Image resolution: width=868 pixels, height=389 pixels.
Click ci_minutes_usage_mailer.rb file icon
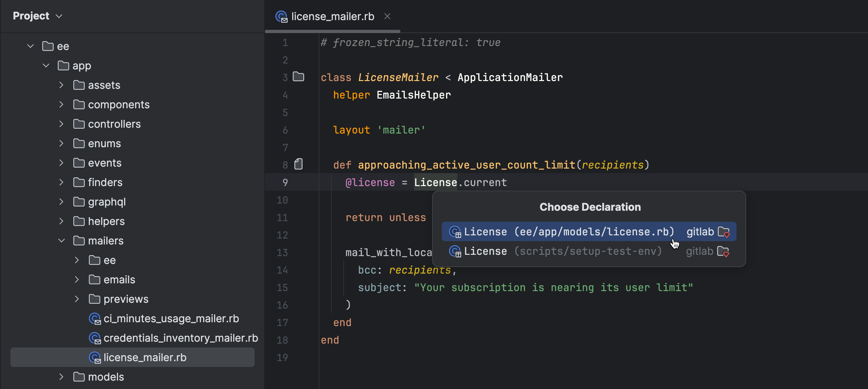[x=95, y=318]
